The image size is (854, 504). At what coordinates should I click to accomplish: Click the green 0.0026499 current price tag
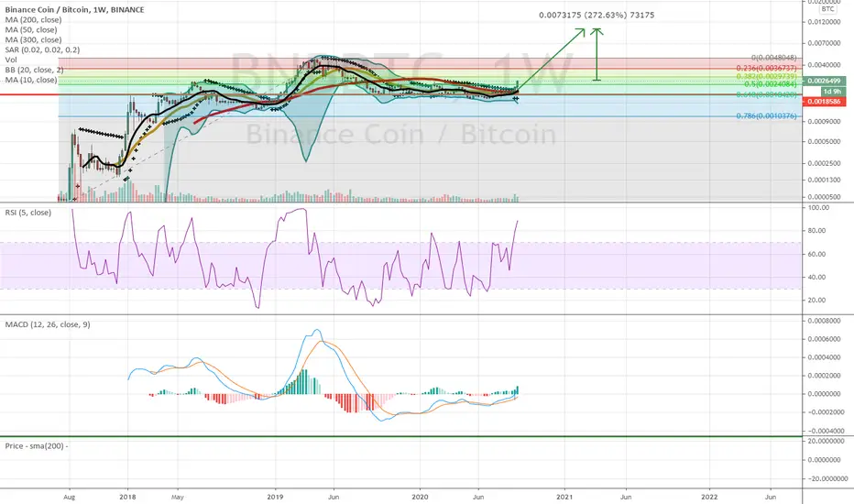point(824,81)
